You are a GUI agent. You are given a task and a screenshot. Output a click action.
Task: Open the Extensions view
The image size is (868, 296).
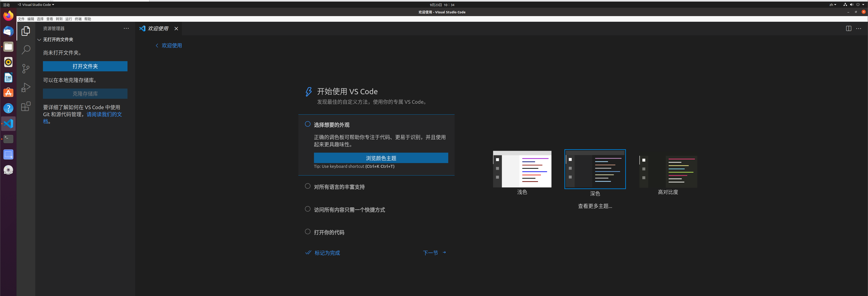(x=26, y=106)
